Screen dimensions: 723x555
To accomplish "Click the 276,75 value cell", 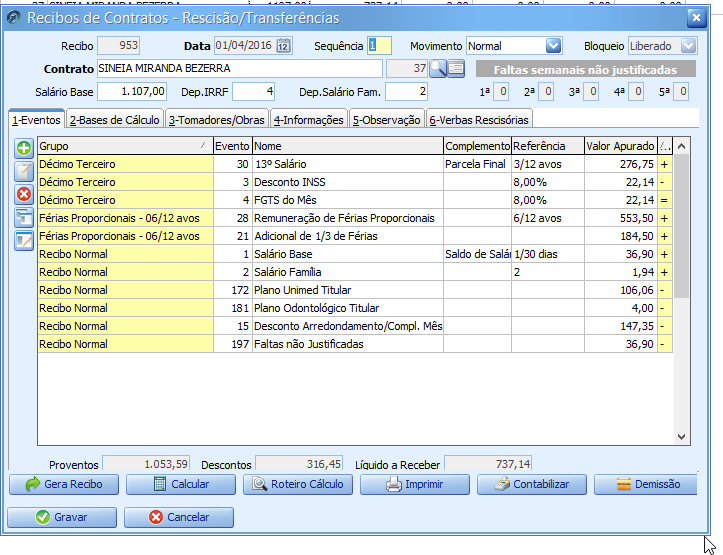I will (x=621, y=164).
